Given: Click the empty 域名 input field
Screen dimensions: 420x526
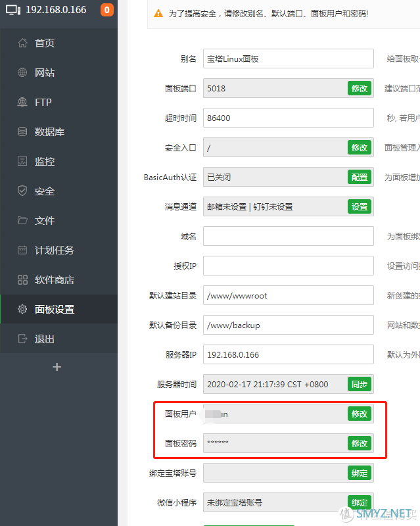Looking at the screenshot, I should pyautogui.click(x=288, y=236).
